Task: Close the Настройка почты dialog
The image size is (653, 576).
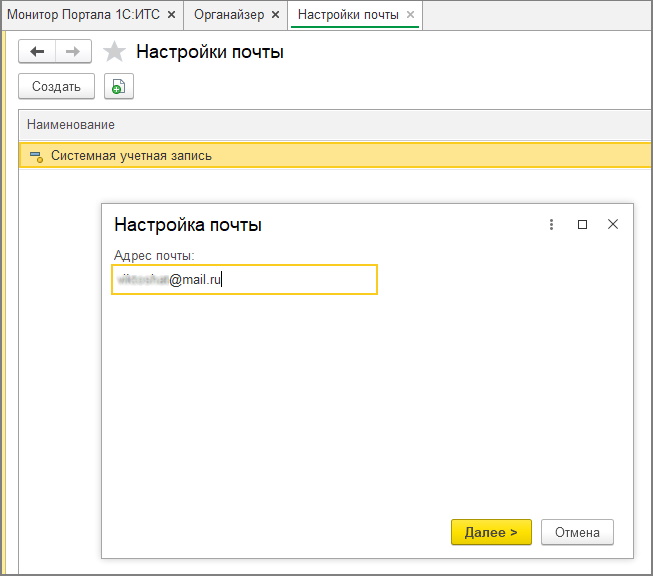Action: point(613,224)
